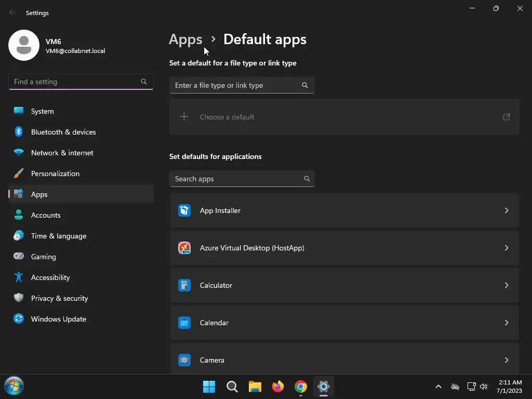Open the Accessibility settings page
This screenshot has height=399, width=532.
tap(50, 277)
